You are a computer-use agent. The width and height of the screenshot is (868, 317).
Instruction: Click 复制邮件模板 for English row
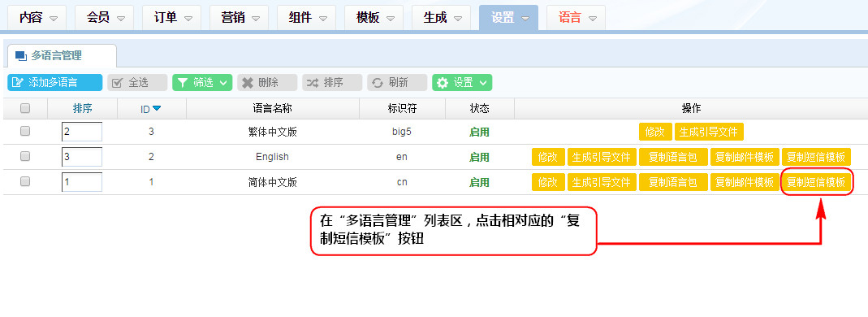745,157
